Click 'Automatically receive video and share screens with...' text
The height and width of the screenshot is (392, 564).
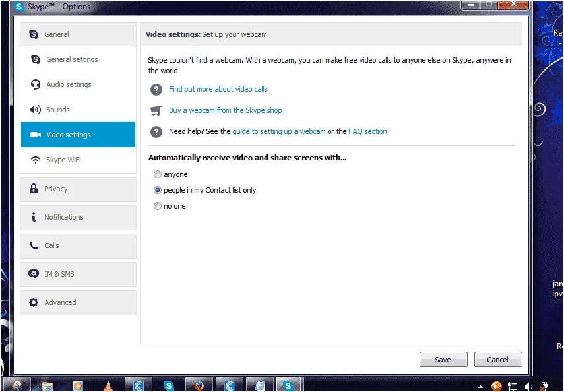tap(247, 158)
